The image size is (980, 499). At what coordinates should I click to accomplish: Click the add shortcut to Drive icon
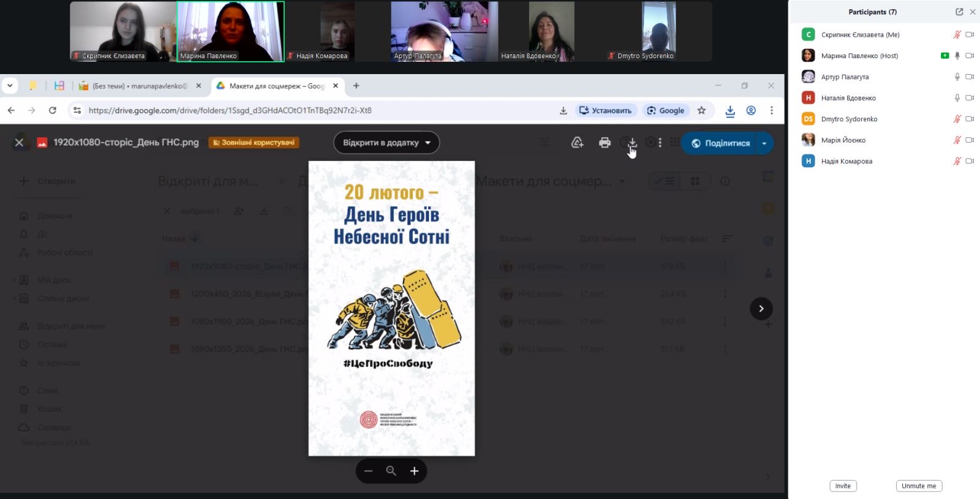pos(577,143)
